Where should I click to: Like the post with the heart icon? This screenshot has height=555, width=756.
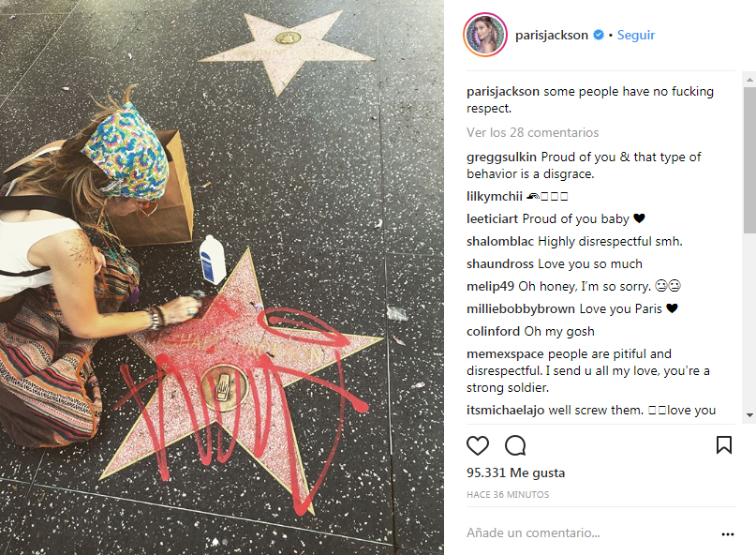[478, 445]
